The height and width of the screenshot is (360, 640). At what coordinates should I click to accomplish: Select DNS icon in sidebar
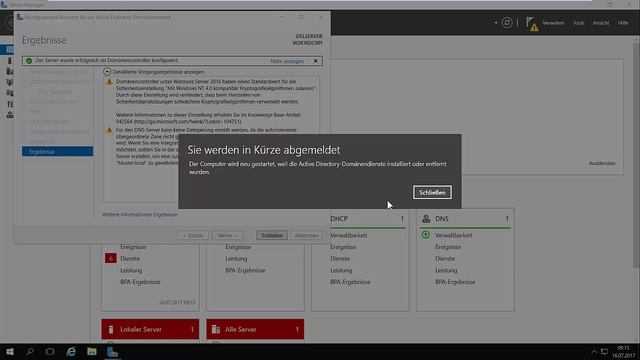tap(9, 115)
